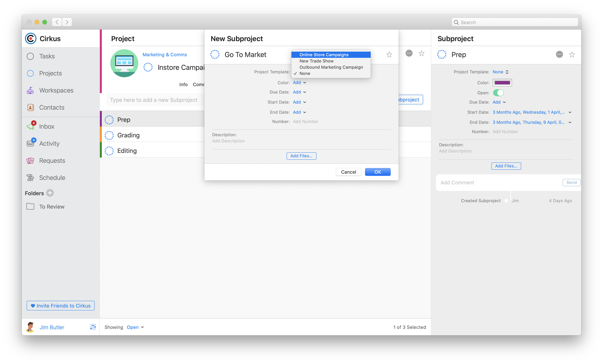Click Add Files in New Subproject dialog
The image size is (603, 364).
tap(301, 156)
